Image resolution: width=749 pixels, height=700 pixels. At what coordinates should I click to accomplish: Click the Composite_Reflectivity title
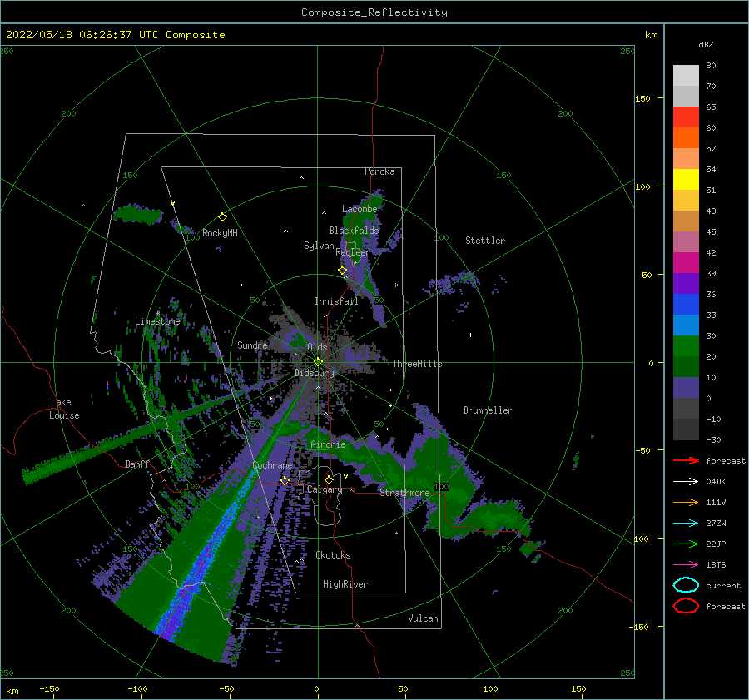click(x=374, y=12)
